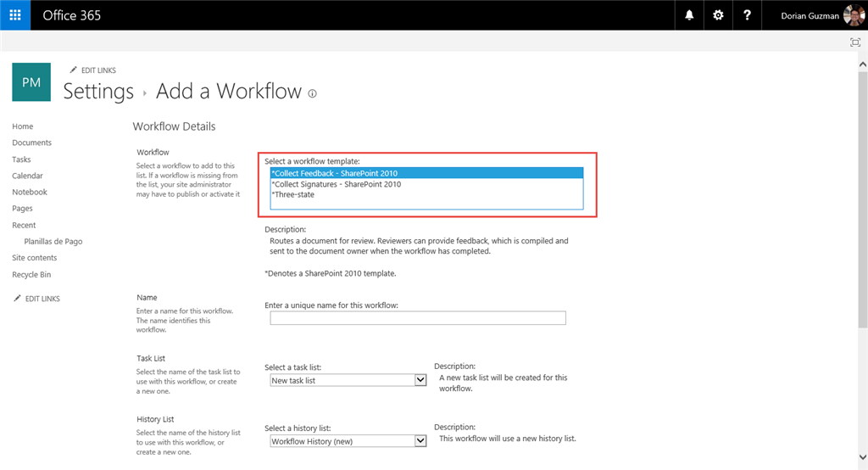Screen dimensions: 868x470
Task: Open the notifications bell
Action: pyautogui.click(x=689, y=15)
